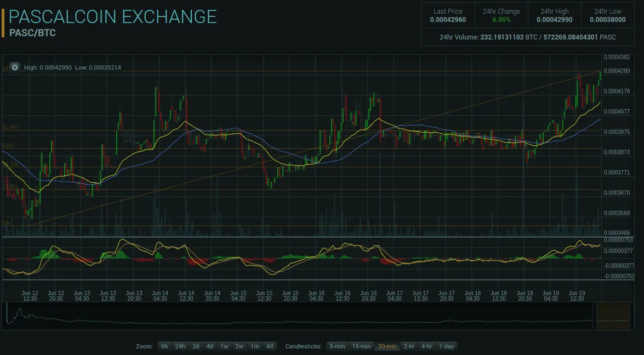Viewport: 644px width, 355px height.
Task: Click the Jun 19 12:30 time label
Action: [x=577, y=296]
